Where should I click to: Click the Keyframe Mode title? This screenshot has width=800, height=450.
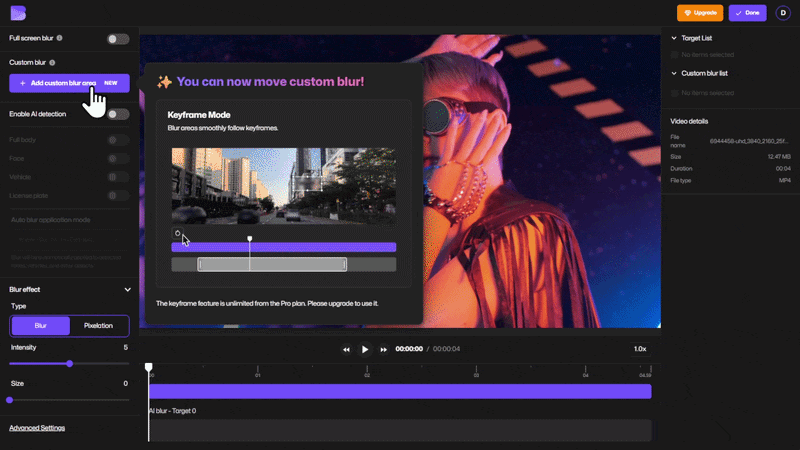tap(199, 115)
